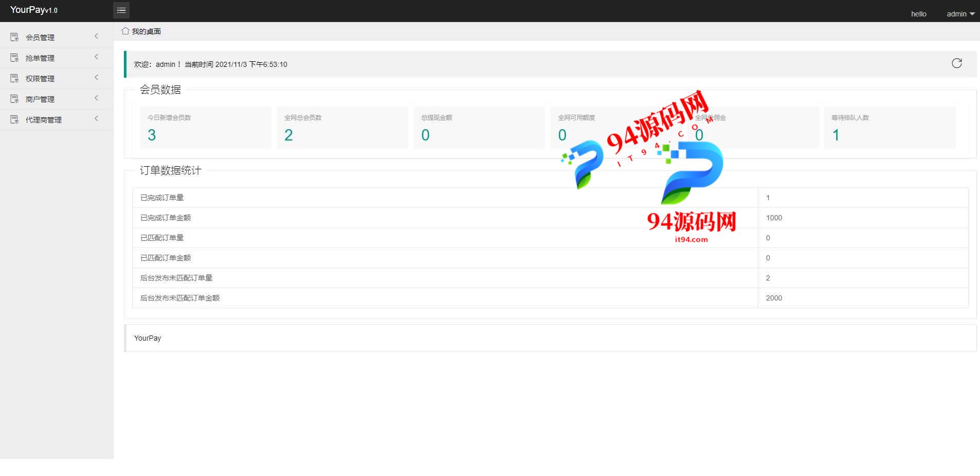Click the 等待排队人数 label
This screenshot has height=476, width=980.
[850, 117]
